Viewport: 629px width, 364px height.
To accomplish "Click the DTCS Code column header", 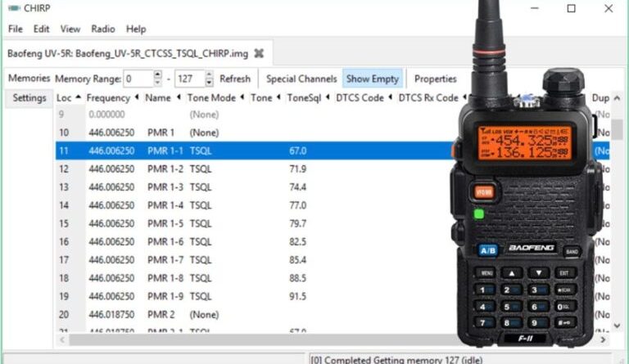I will coord(364,97).
